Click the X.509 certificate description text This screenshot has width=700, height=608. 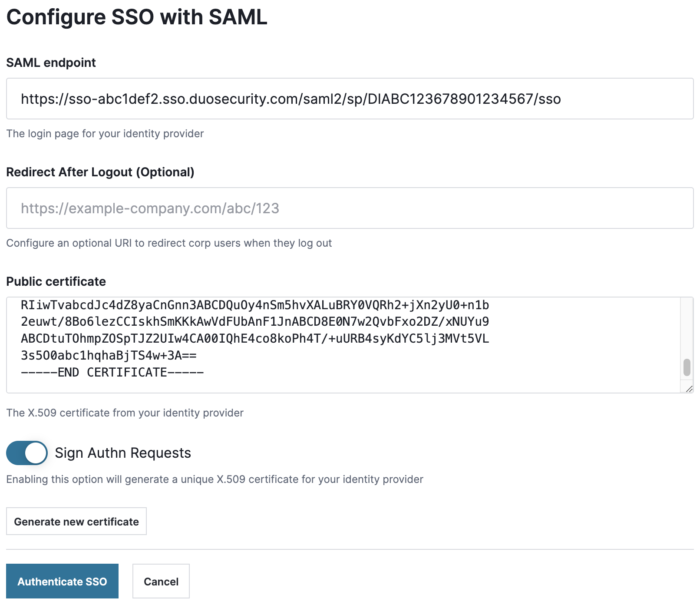coord(125,413)
